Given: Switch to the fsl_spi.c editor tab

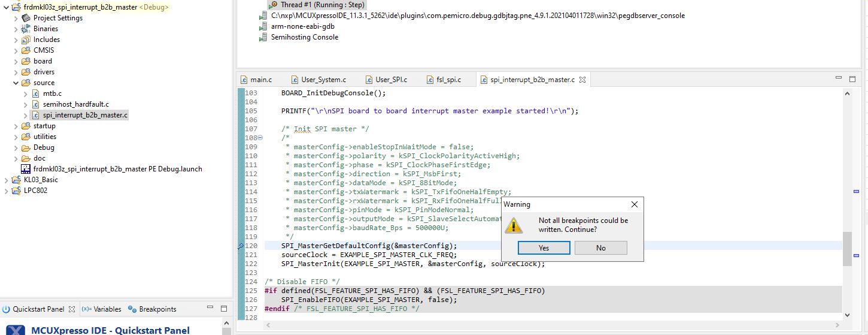Looking at the screenshot, I should coord(444,79).
